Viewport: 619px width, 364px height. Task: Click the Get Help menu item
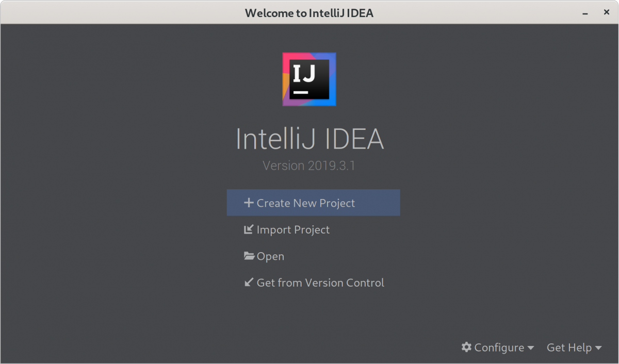click(x=571, y=348)
